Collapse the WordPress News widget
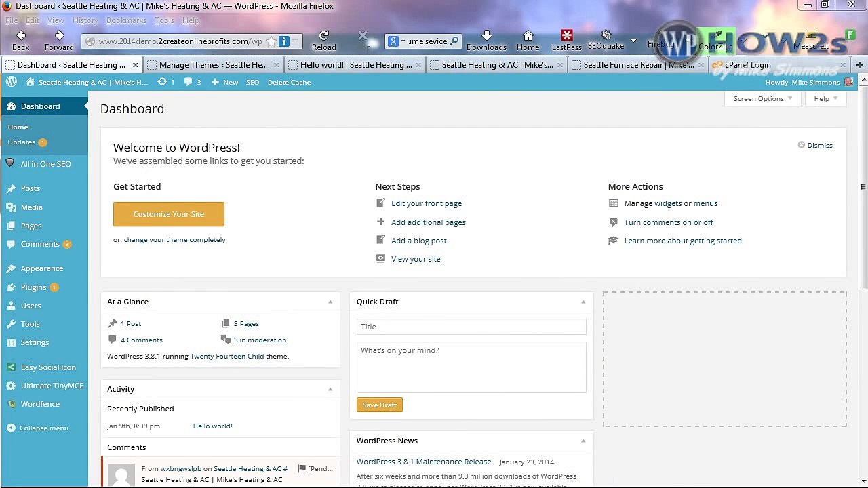868x488 pixels. (x=583, y=441)
